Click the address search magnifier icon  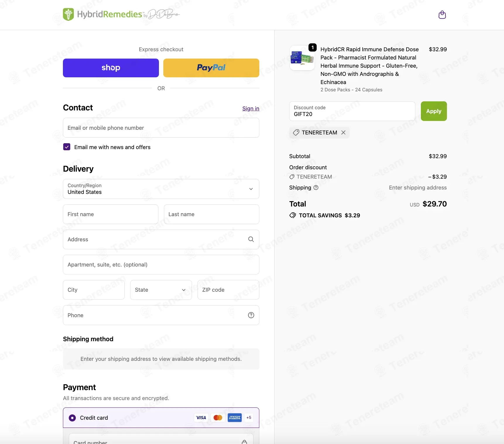coord(251,239)
